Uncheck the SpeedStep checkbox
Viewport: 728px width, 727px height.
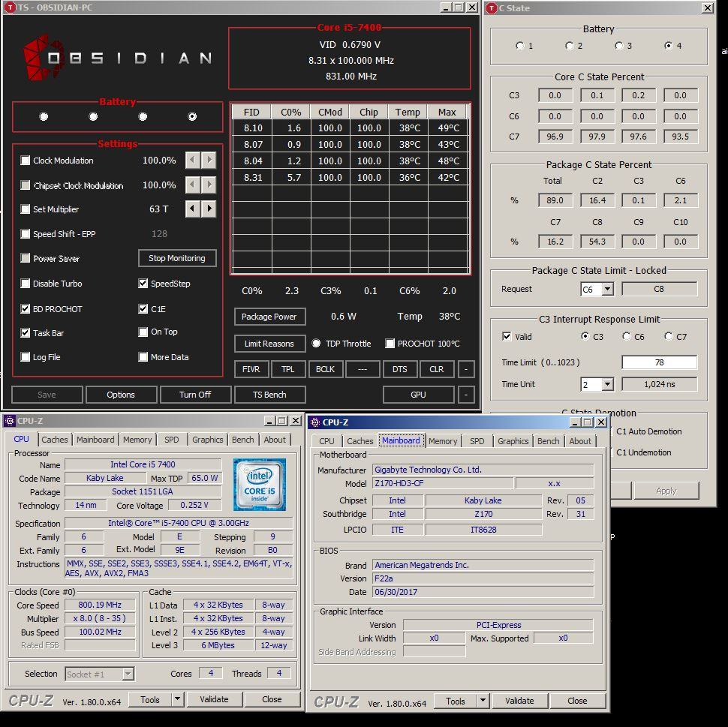coord(143,283)
